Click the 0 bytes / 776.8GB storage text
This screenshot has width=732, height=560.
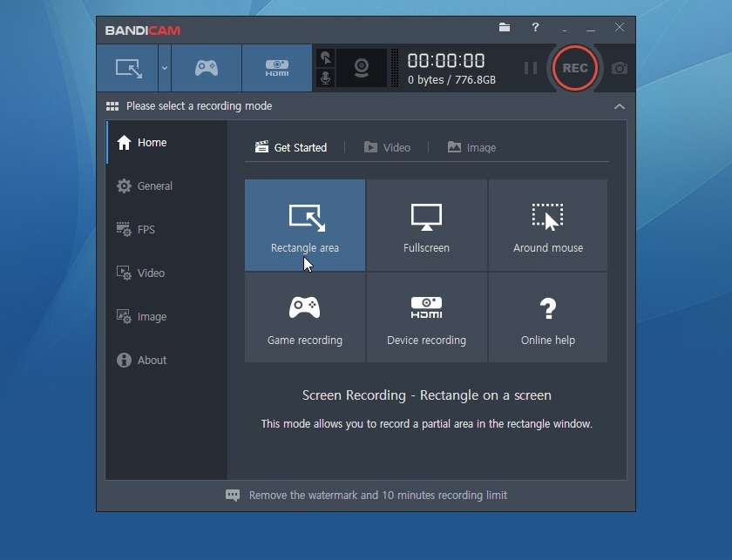tap(451, 80)
